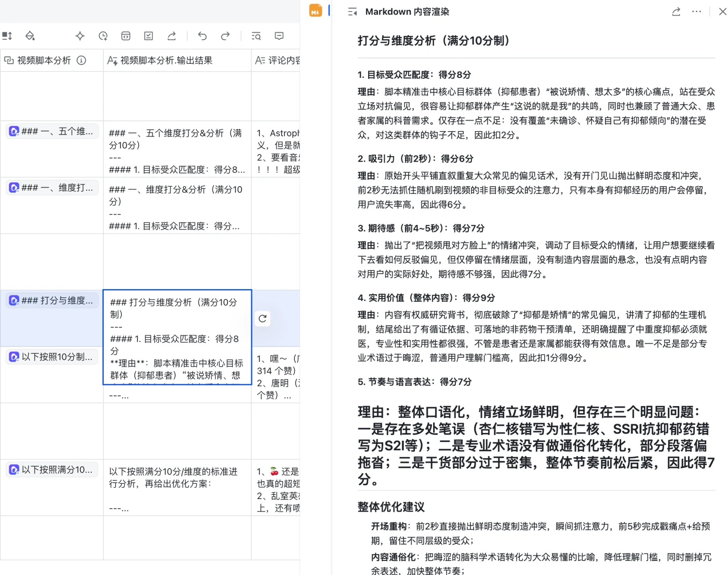The width and height of the screenshot is (728, 575).
Task: Click the refresh icon in selected row
Action: (x=263, y=319)
